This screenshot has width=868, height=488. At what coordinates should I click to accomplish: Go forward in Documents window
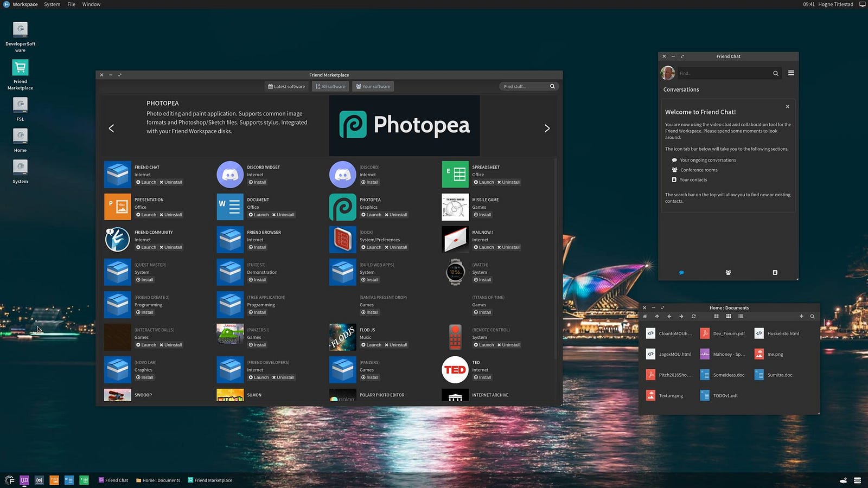pos(681,316)
